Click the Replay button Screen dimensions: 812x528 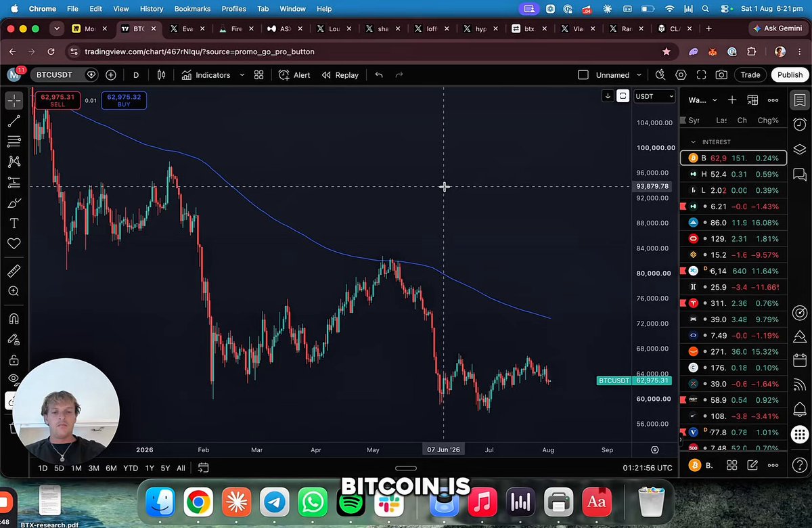340,75
